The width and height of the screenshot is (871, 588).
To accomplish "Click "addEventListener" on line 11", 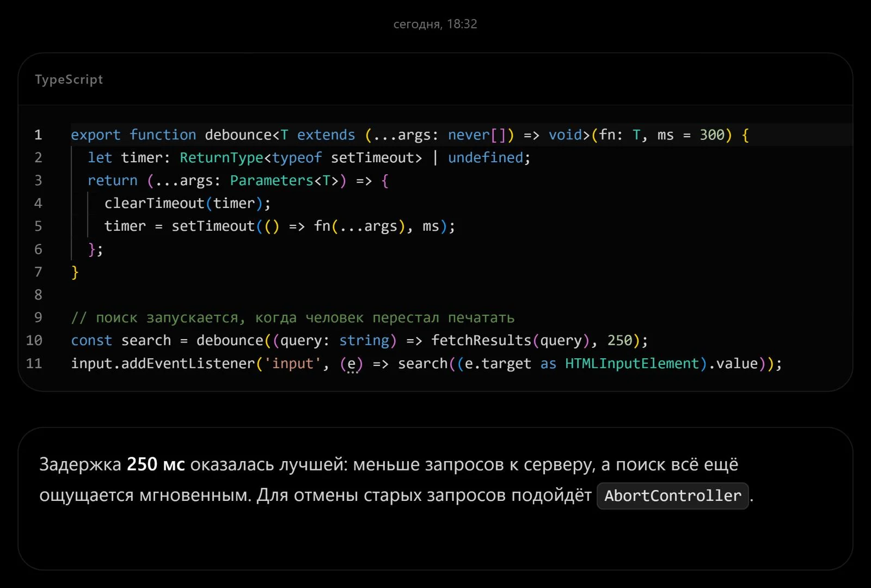I will (188, 364).
